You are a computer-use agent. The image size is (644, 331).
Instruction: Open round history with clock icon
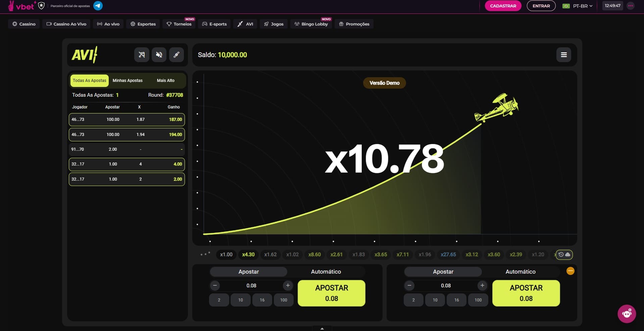click(x=564, y=254)
